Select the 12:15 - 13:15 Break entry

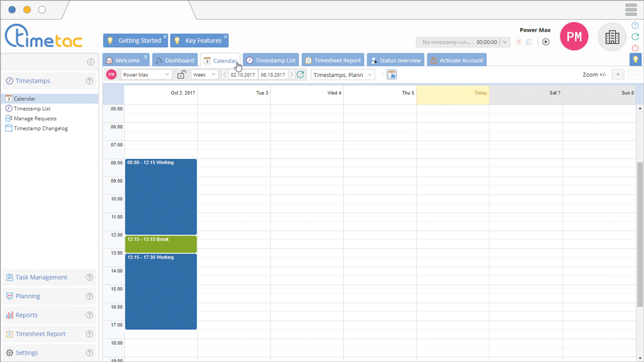[x=161, y=244]
